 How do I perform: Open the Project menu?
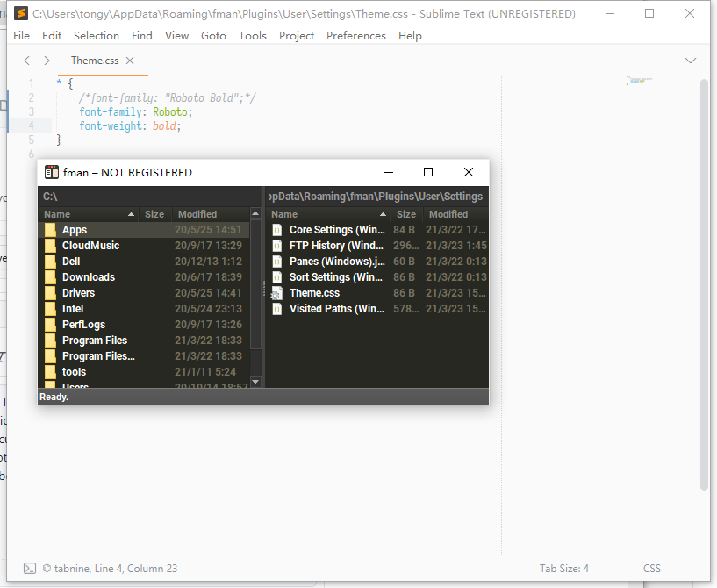tap(297, 36)
